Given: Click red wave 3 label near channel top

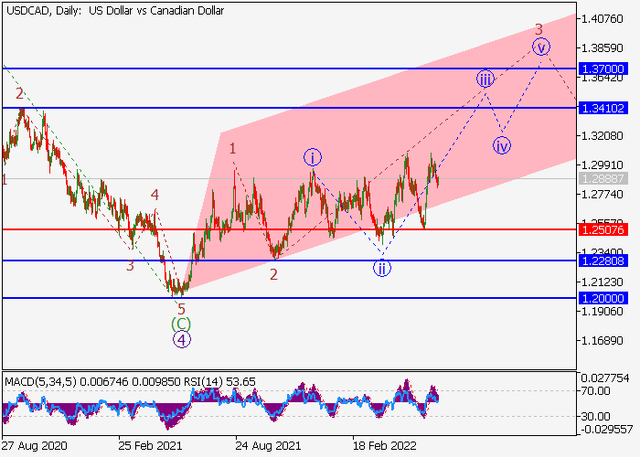Looking at the screenshot, I should coord(538,29).
